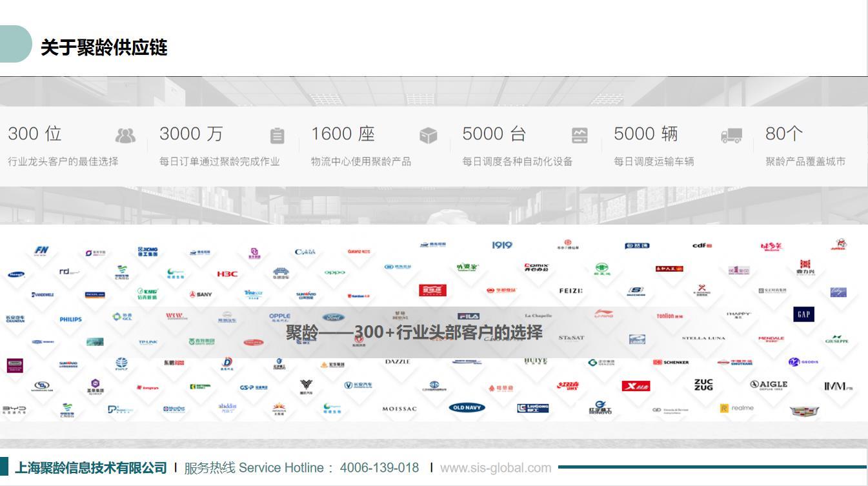Click the DAZZLE logo
868x486 pixels.
coord(398,361)
